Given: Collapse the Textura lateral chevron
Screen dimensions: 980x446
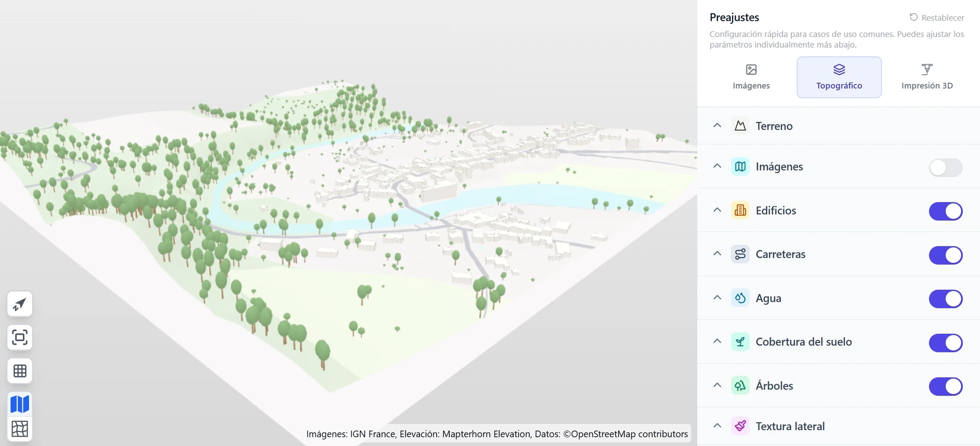Looking at the screenshot, I should click(717, 425).
